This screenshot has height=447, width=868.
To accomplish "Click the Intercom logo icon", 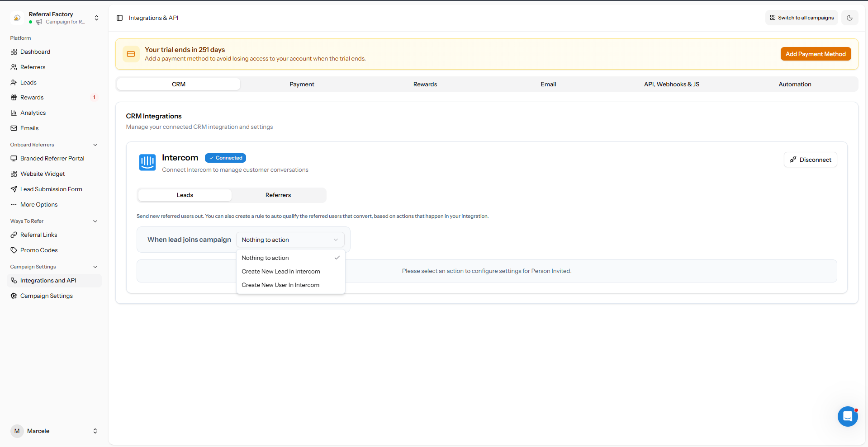I will tap(147, 162).
